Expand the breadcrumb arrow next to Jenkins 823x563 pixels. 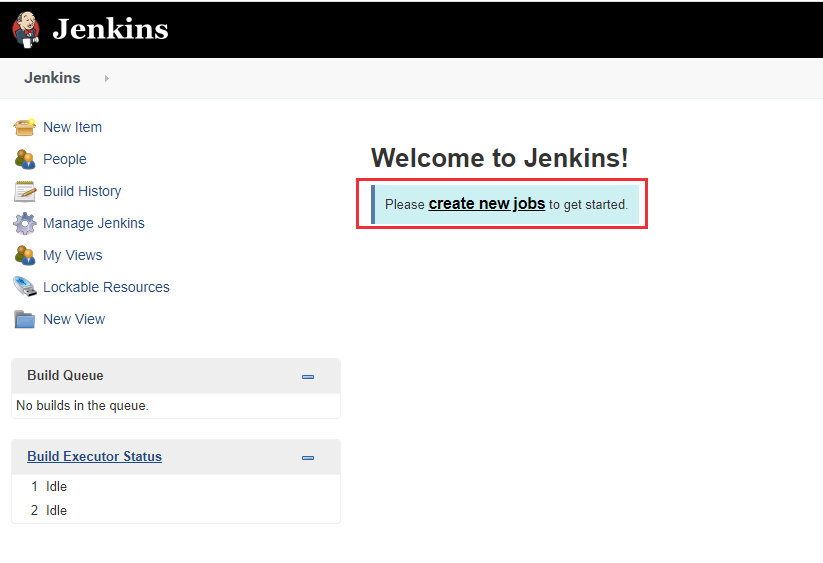[x=107, y=78]
